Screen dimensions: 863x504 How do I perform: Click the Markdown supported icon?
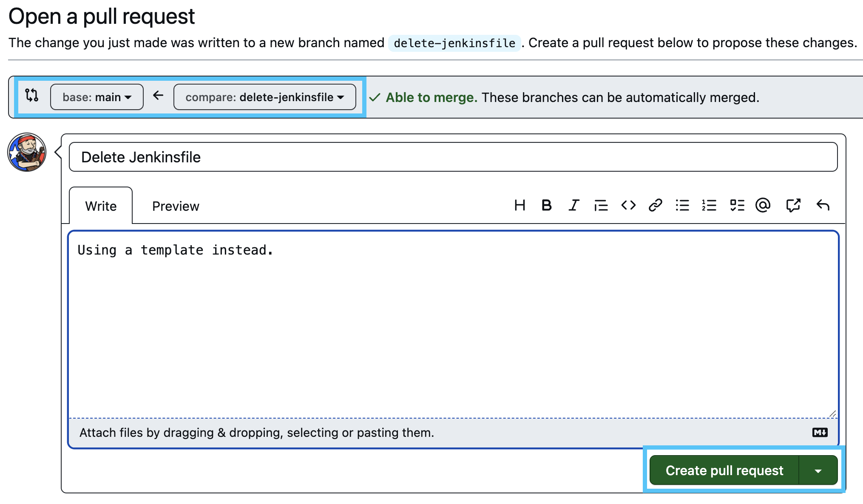coord(820,433)
